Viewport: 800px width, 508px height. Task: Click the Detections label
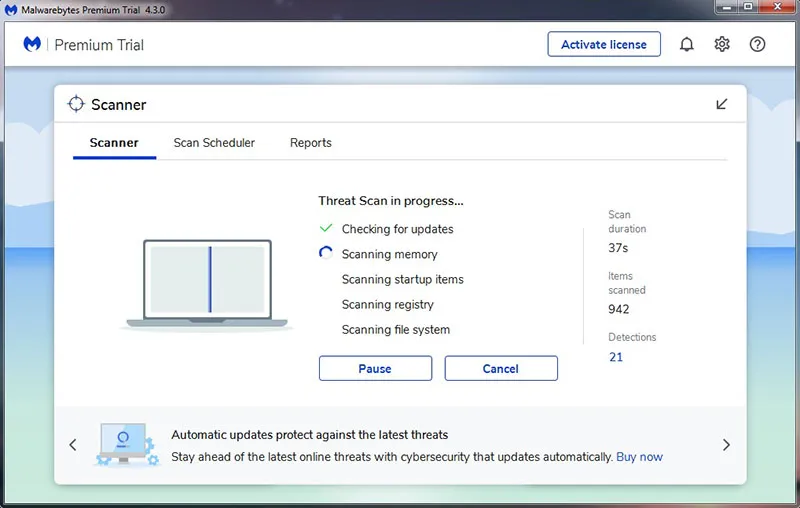coord(632,337)
